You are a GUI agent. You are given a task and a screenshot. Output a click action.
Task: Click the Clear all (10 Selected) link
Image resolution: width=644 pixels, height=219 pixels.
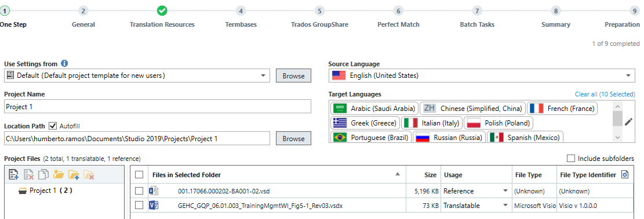point(605,94)
